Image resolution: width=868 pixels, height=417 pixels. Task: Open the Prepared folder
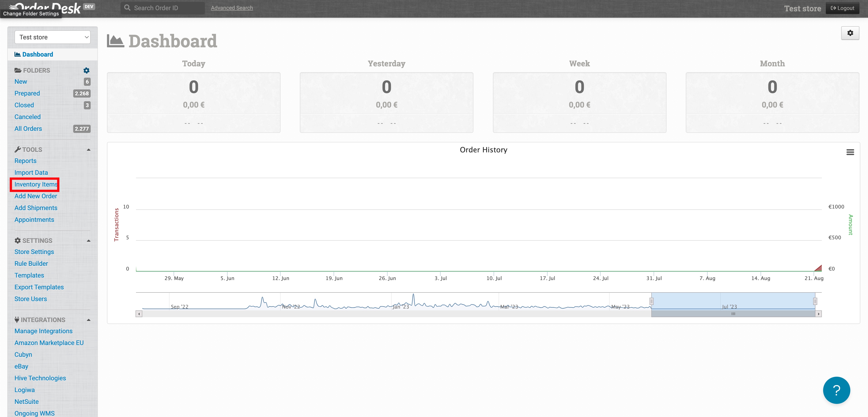coord(27,93)
